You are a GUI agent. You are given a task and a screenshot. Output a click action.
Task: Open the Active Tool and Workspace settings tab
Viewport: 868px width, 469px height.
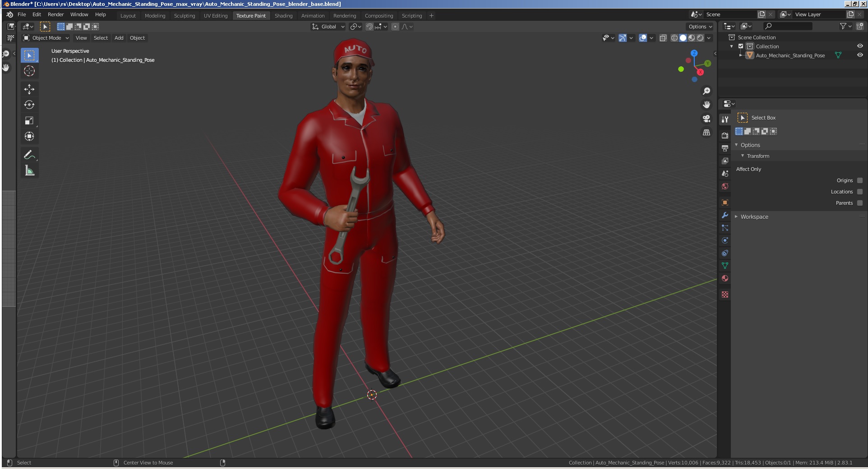point(725,119)
